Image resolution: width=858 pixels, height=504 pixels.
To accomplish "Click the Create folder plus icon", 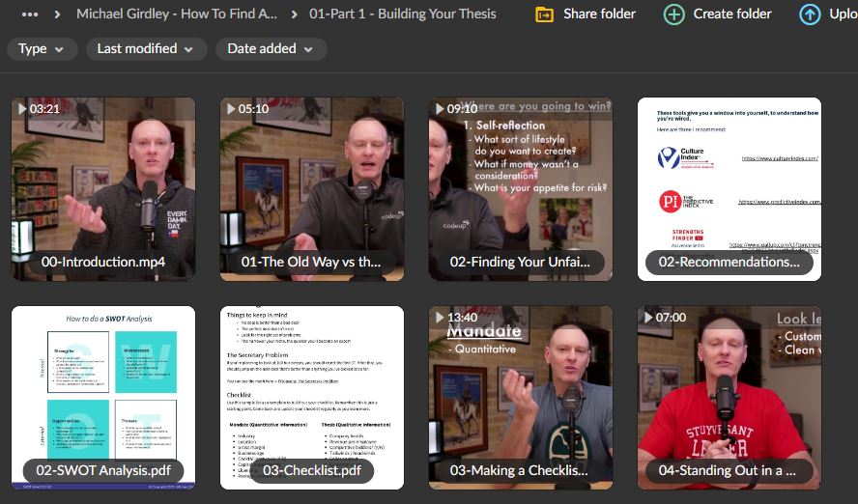I will pyautogui.click(x=674, y=14).
